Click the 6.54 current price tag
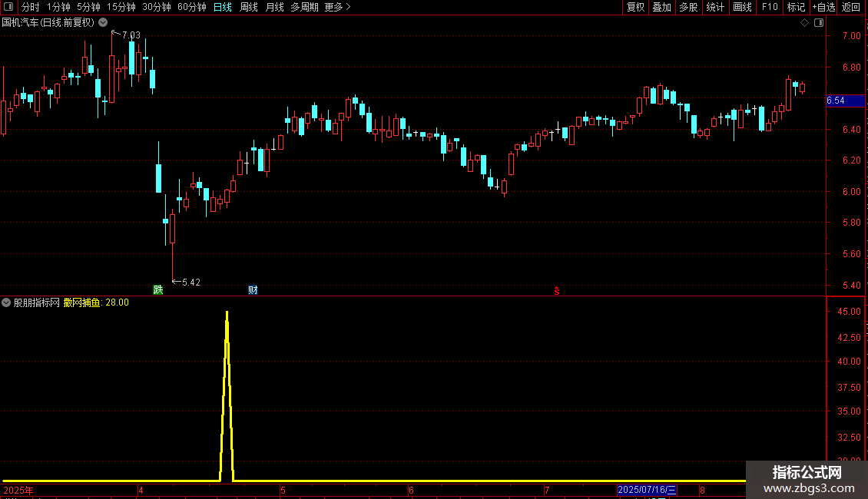This screenshot has height=499, width=868. pyautogui.click(x=845, y=101)
